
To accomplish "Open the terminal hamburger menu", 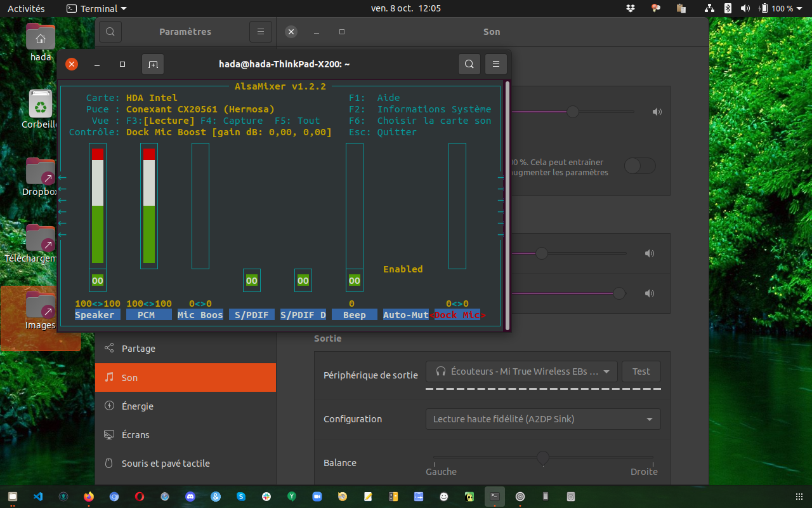I will click(495, 64).
